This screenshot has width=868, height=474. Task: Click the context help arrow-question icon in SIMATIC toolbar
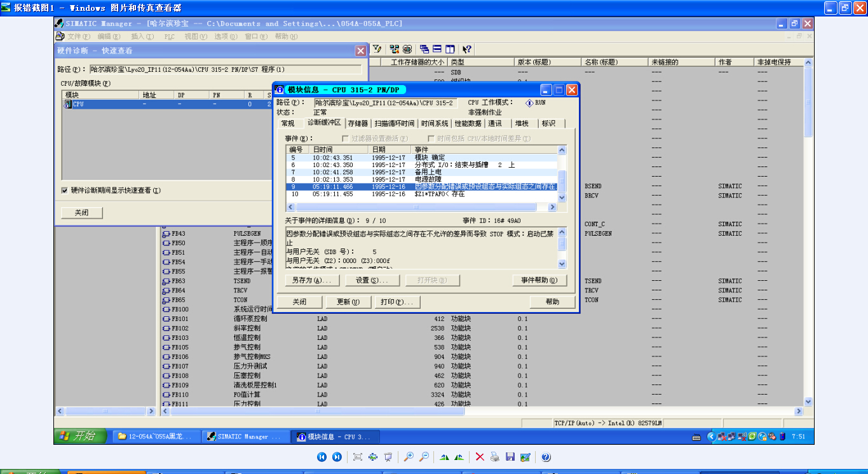pos(467,49)
